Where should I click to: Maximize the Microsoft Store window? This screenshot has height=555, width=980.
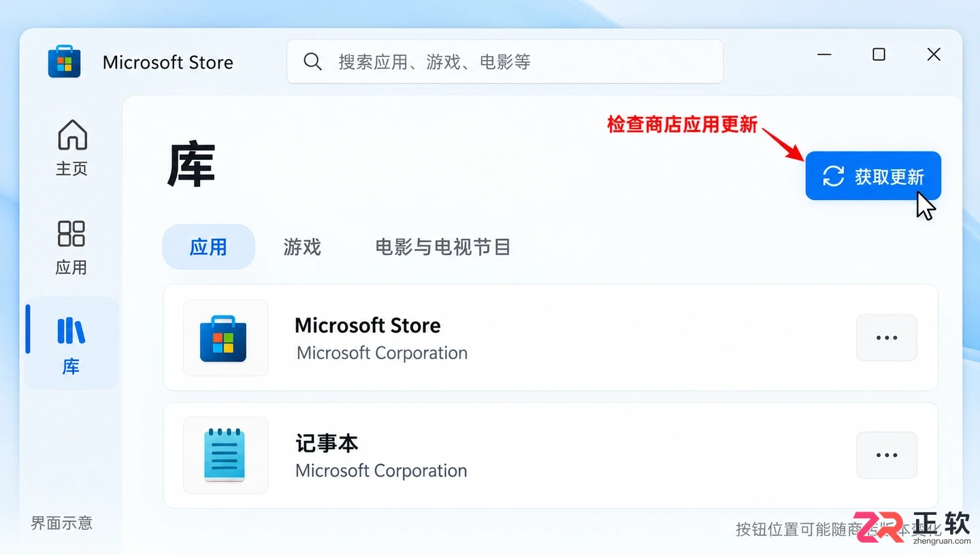click(x=879, y=54)
